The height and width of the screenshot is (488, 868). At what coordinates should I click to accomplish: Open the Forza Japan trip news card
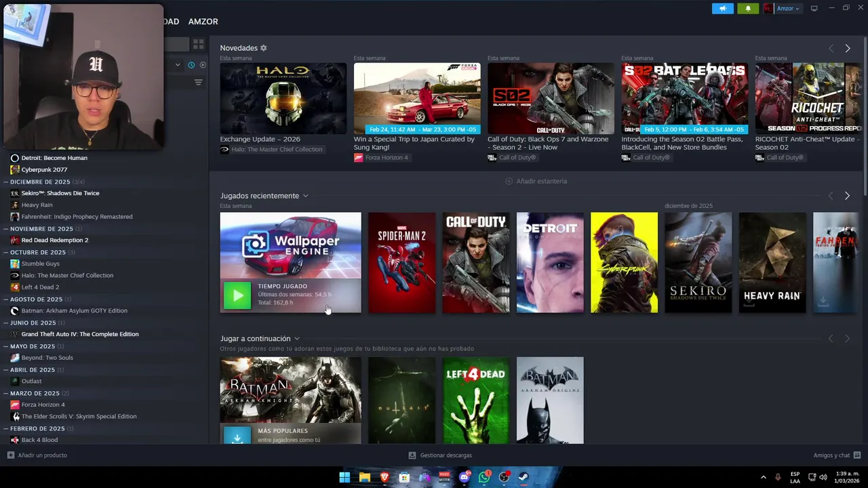pyautogui.click(x=417, y=98)
